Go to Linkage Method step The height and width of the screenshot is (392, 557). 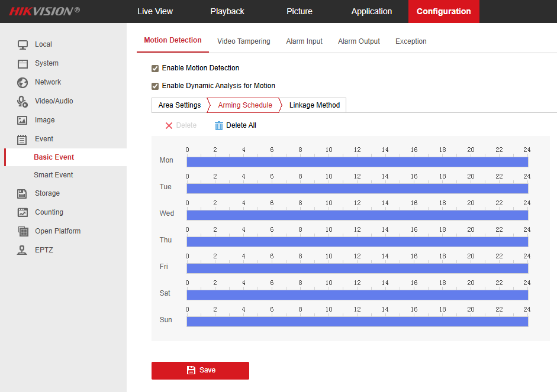pyautogui.click(x=314, y=105)
